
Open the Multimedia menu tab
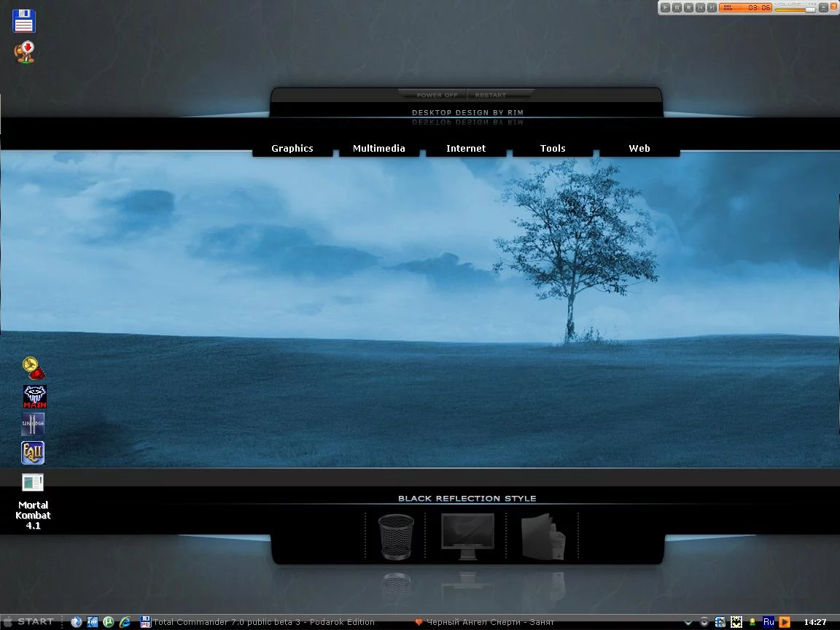tap(378, 148)
